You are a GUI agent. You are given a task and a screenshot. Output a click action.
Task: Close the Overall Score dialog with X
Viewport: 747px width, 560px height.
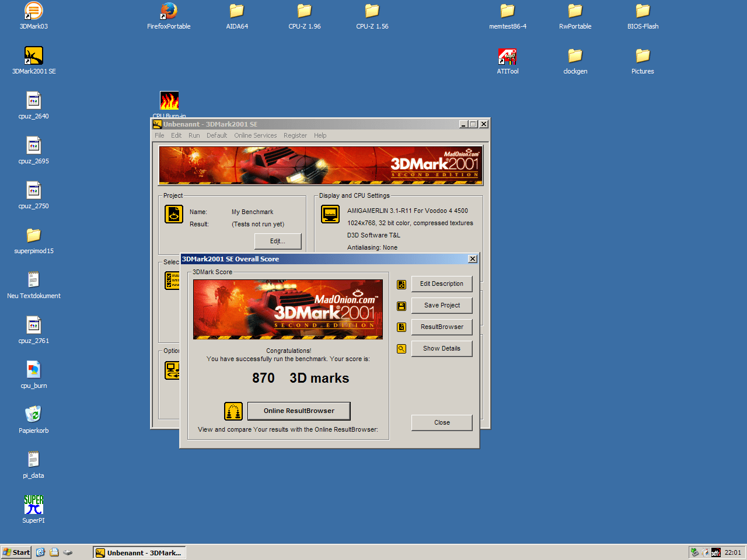click(473, 259)
